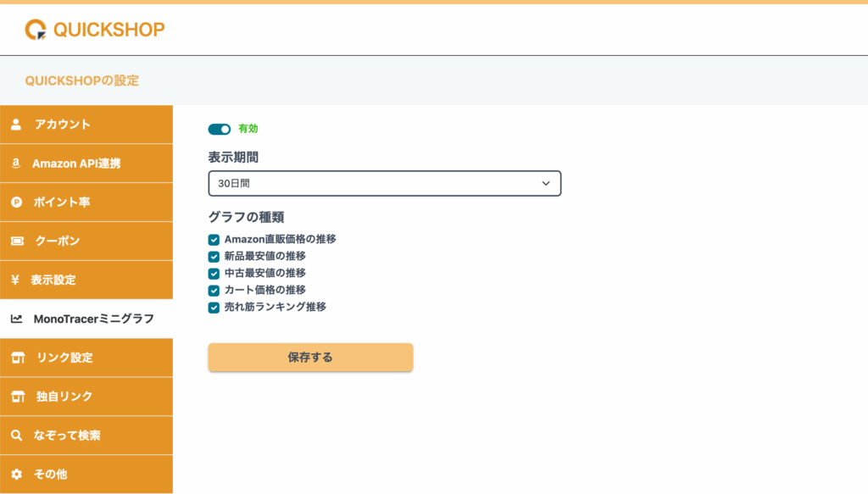Click the 保存する button
The image size is (868, 494).
[x=310, y=358]
